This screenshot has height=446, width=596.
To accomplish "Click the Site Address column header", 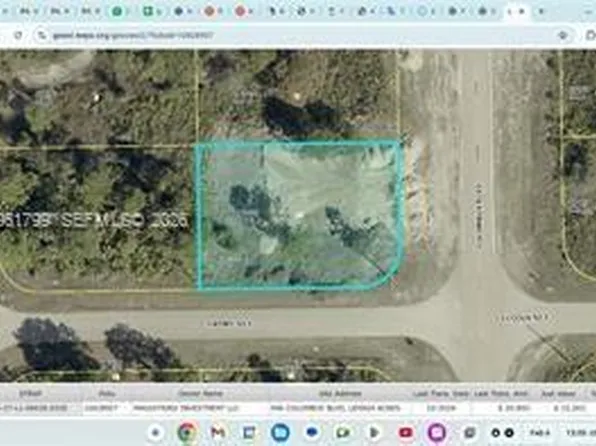I will [340, 394].
